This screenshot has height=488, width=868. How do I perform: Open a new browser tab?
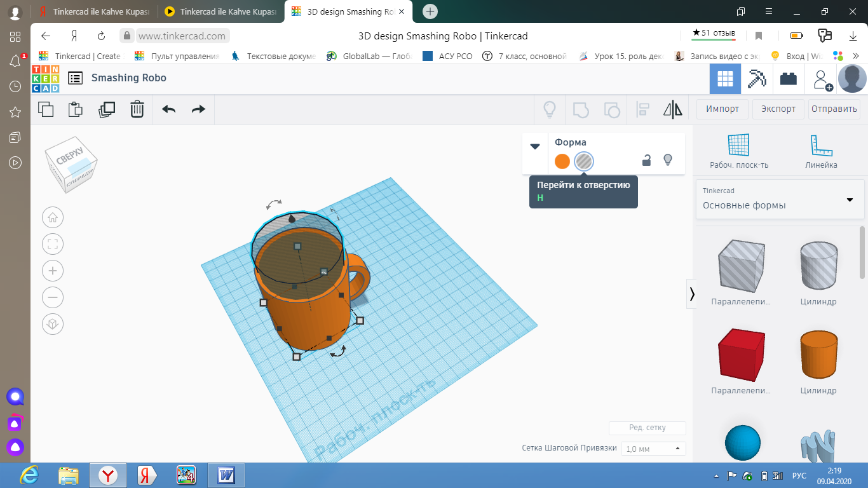pos(430,11)
